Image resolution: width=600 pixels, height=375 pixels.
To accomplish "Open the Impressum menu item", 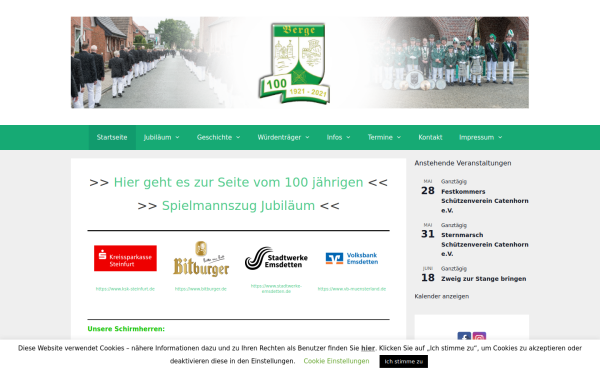I will click(476, 137).
